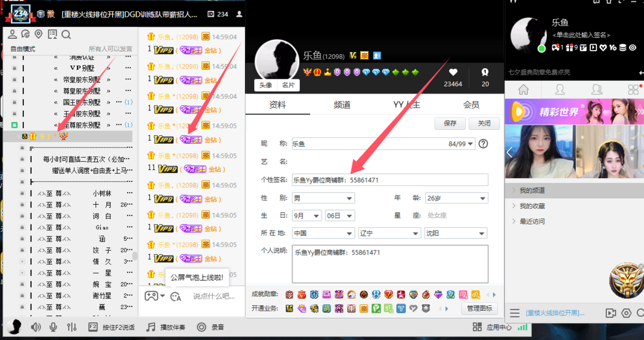Screen dimensions: 644x340
Task: Click the 管理图标 manage icons button
Action: click(479, 308)
